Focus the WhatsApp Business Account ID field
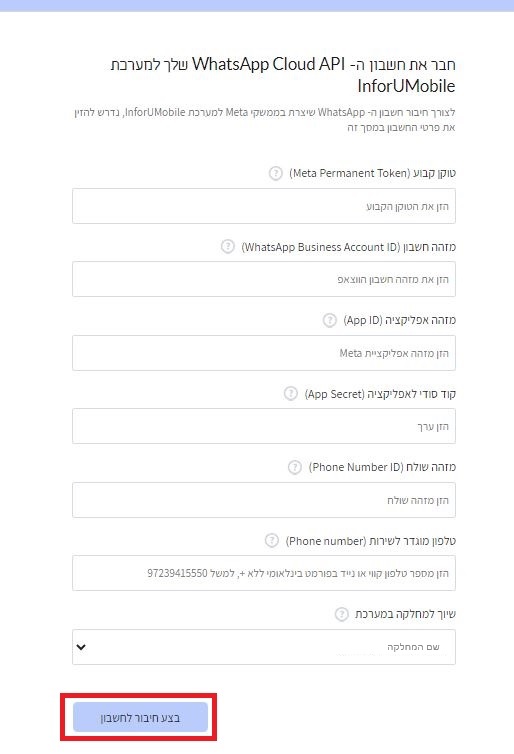 [x=264, y=279]
